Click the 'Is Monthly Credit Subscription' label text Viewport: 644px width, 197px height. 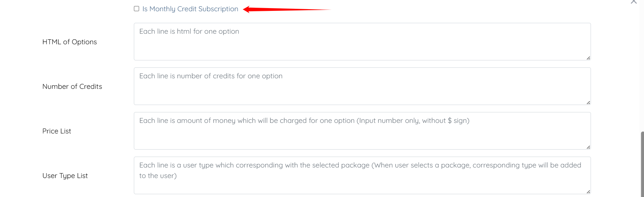190,9
